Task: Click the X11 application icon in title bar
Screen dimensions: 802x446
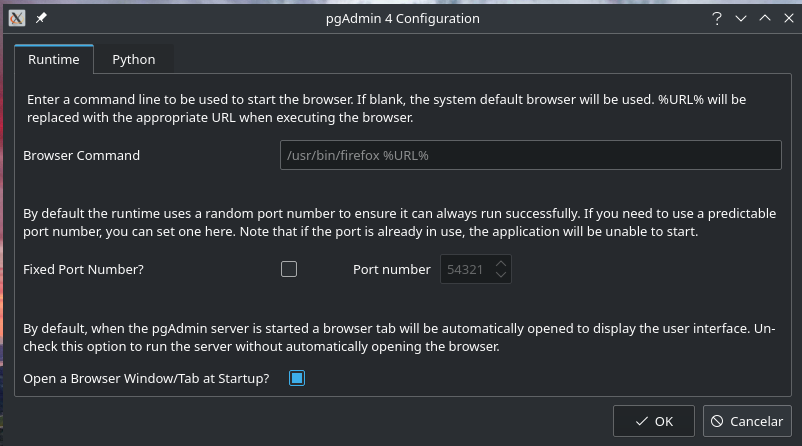Action: point(17,18)
